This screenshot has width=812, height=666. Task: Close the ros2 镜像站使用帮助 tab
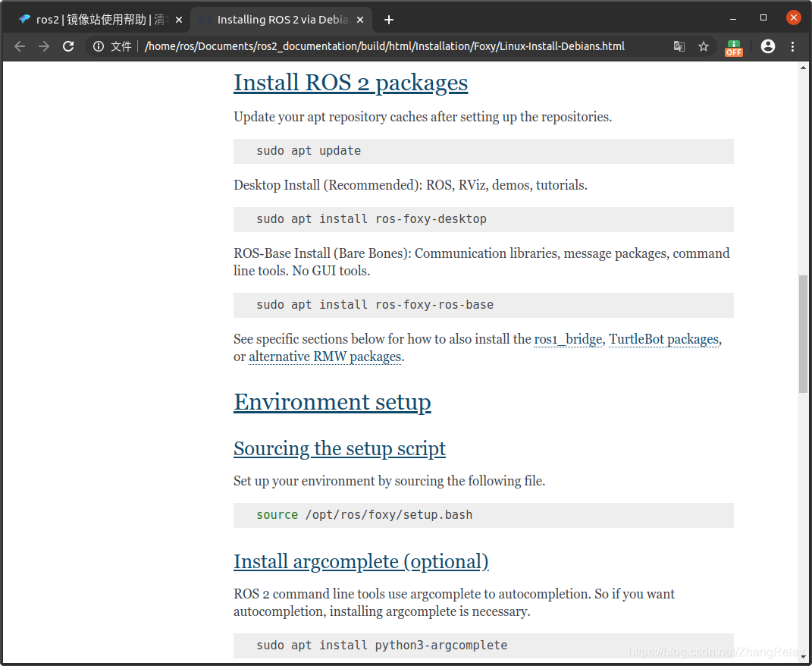(x=179, y=20)
